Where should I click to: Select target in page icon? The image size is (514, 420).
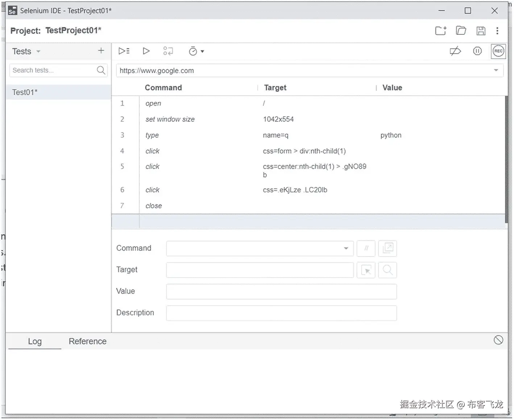[x=366, y=270]
